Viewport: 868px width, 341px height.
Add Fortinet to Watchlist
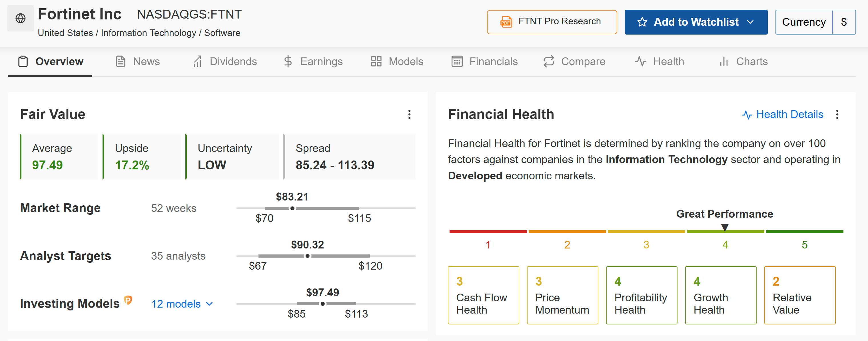[x=696, y=22]
